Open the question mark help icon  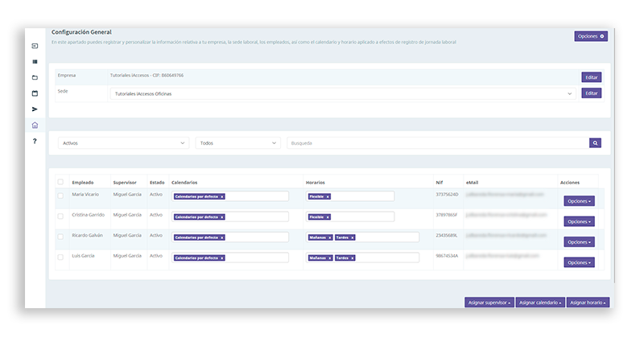(35, 142)
